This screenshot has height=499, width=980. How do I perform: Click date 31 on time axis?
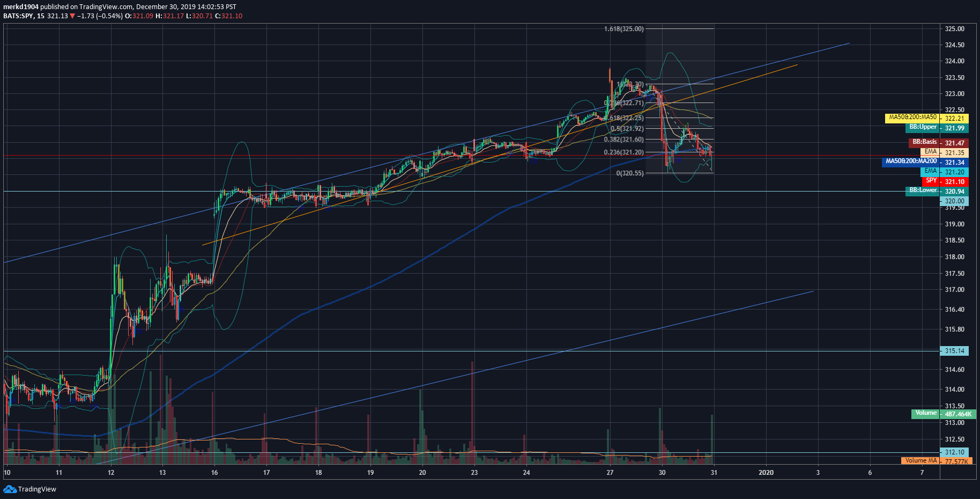point(714,473)
